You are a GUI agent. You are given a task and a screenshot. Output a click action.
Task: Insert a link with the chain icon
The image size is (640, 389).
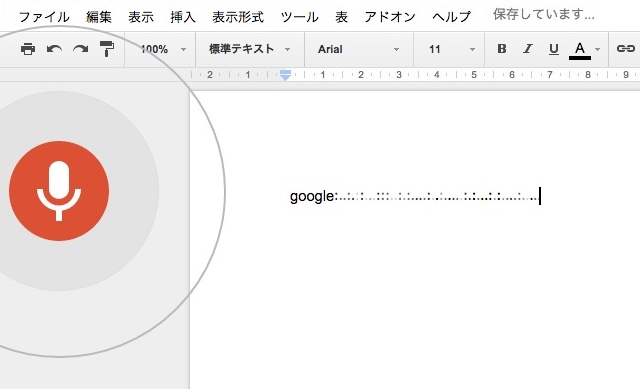click(625, 49)
